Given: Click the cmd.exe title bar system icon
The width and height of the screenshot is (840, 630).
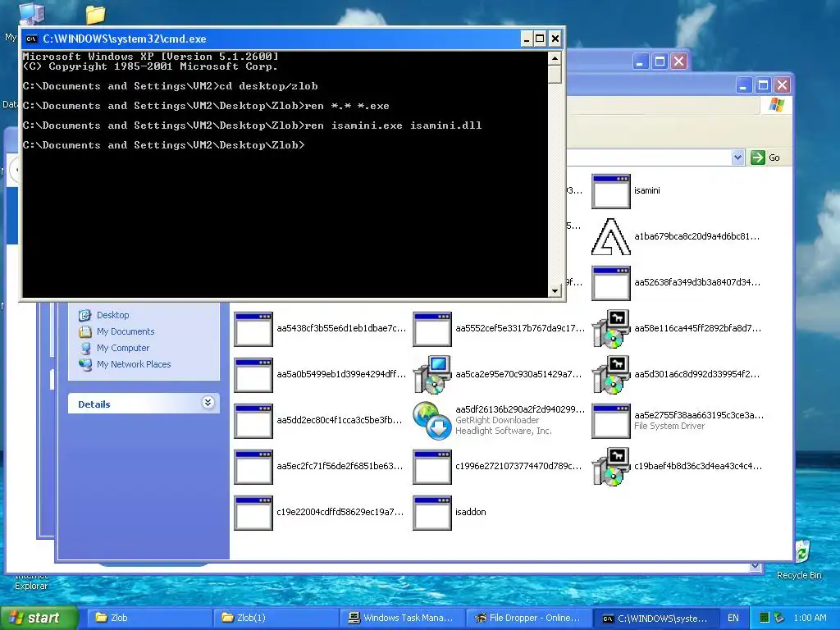Looking at the screenshot, I should click(x=32, y=39).
